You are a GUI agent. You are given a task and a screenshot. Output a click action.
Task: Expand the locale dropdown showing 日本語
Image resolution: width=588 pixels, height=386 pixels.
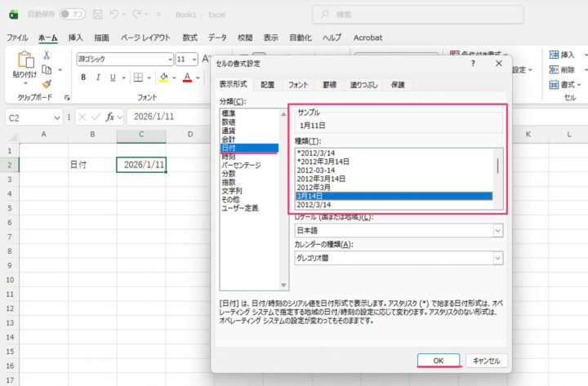coord(398,231)
